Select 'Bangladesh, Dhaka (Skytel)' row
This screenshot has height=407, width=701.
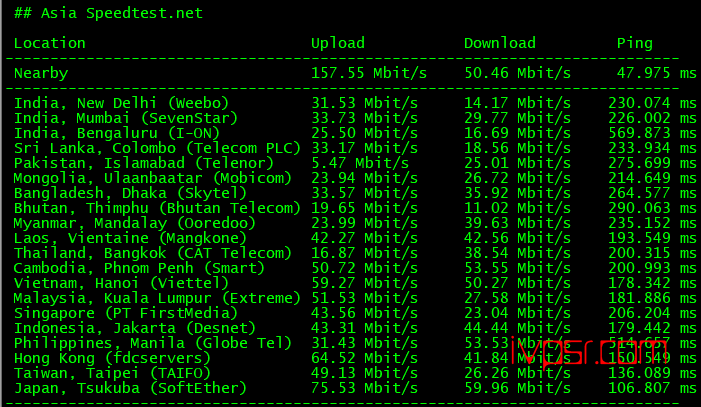coord(355,193)
